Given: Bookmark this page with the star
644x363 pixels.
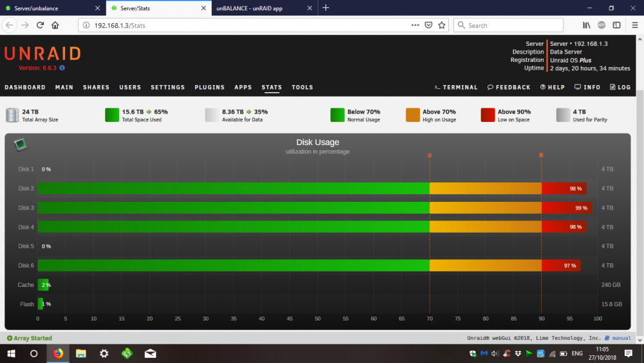Looking at the screenshot, I should point(442,25).
